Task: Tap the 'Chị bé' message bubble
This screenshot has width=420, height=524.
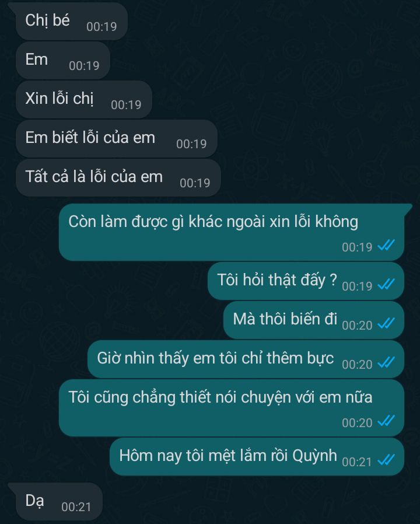Action: tap(72, 22)
